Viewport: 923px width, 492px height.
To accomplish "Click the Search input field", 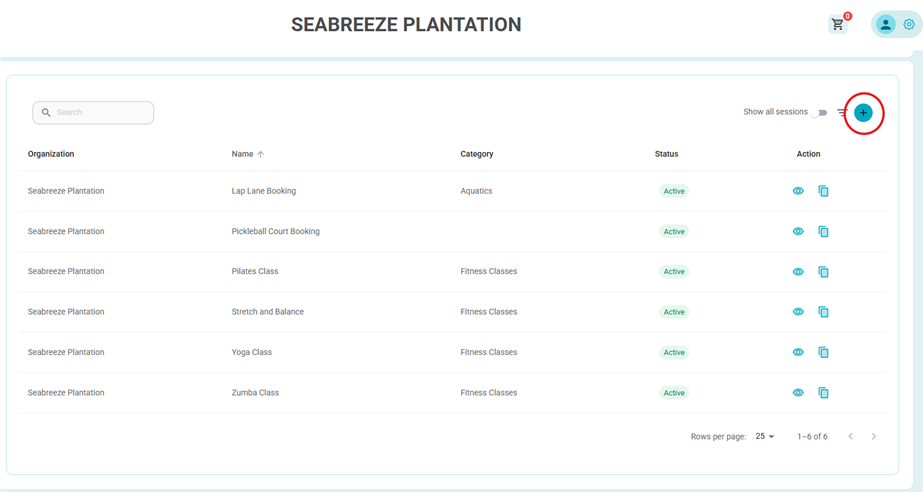I will coord(93,112).
